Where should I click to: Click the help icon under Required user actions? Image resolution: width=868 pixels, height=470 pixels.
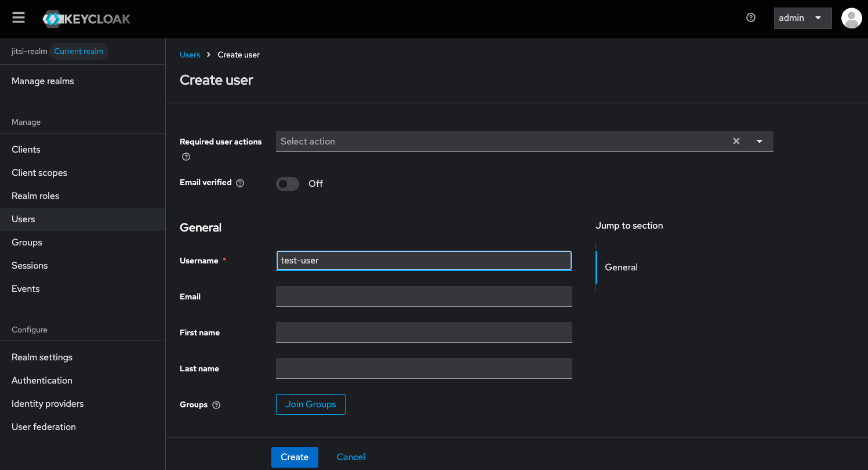pos(186,156)
